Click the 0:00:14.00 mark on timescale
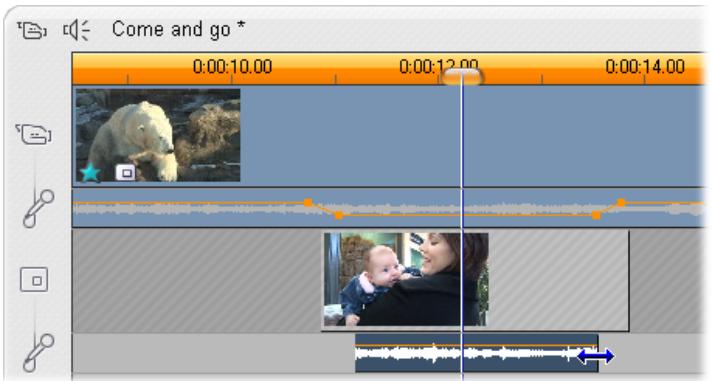This screenshot has width=712, height=381. point(645,67)
